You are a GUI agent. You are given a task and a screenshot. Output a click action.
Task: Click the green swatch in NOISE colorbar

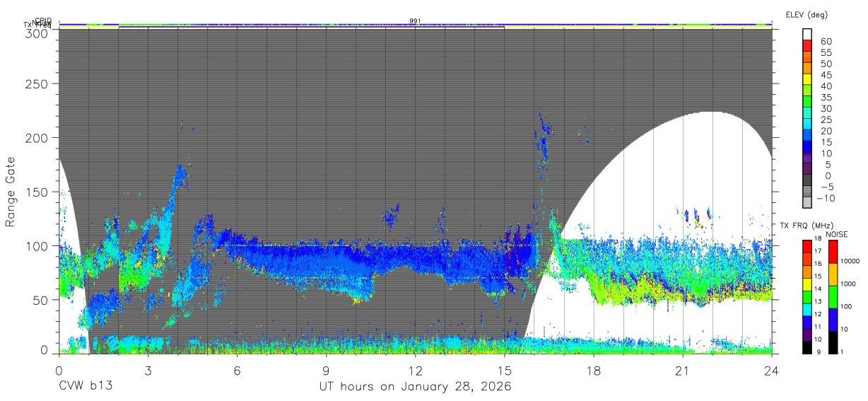tap(833, 297)
